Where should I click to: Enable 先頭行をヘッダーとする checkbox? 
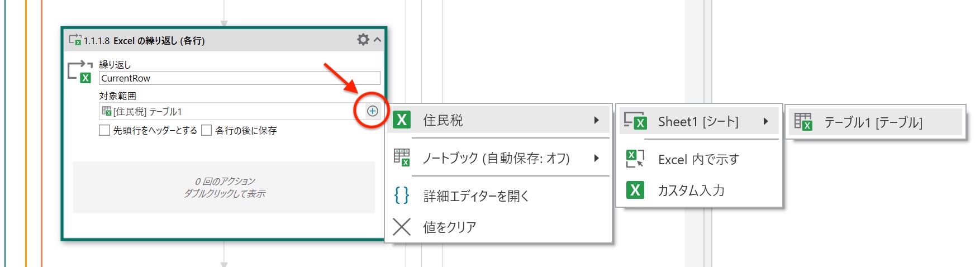point(104,130)
